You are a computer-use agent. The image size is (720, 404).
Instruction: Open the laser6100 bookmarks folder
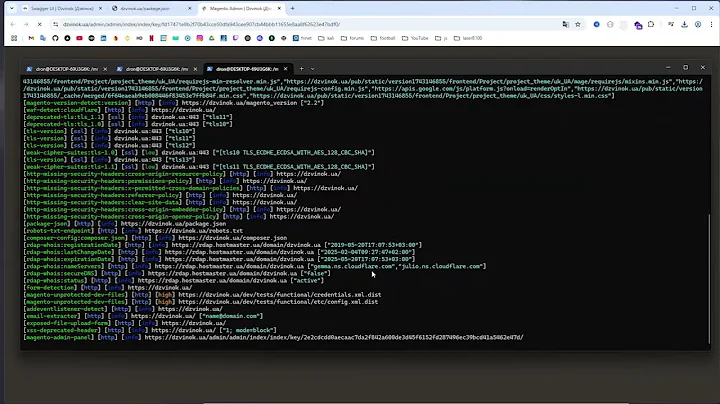(468, 38)
